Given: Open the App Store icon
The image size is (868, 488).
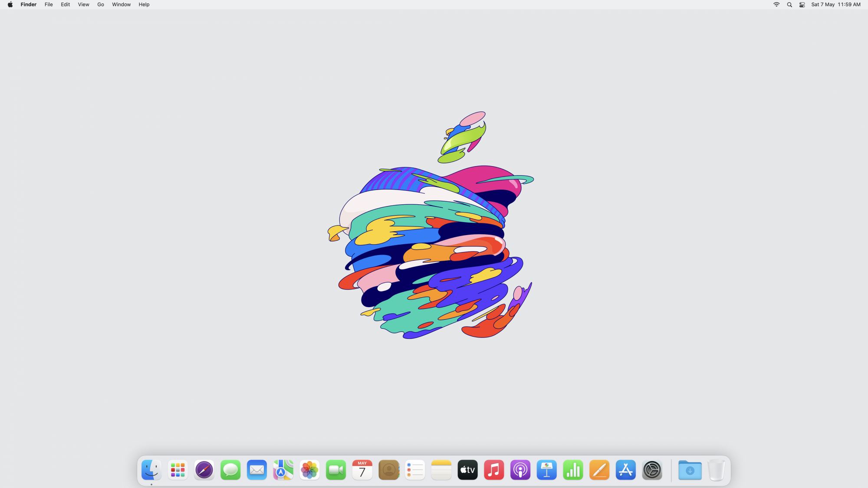Looking at the screenshot, I should pyautogui.click(x=625, y=470).
